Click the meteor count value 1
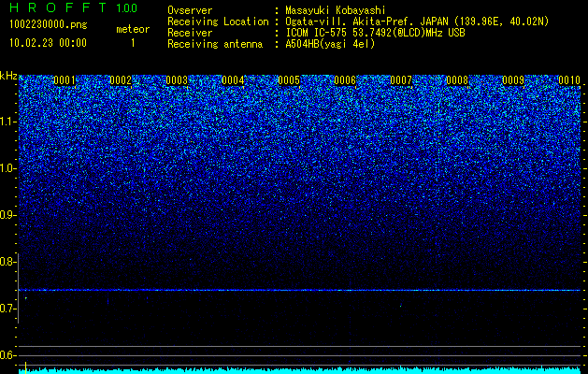The height and width of the screenshot is (374, 588). click(133, 43)
